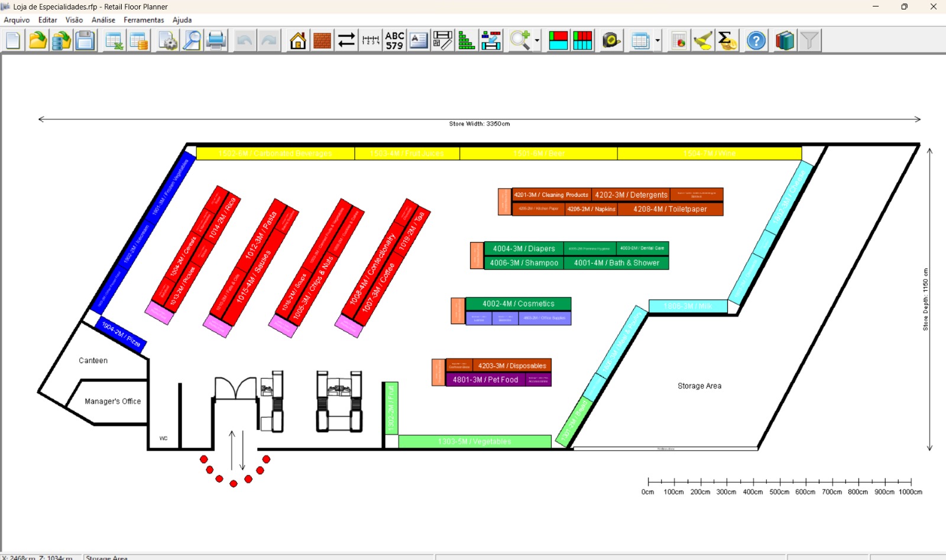This screenshot has width=946, height=560.
Task: Select the 4801-3M Pet Food fixture
Action: coord(485,380)
